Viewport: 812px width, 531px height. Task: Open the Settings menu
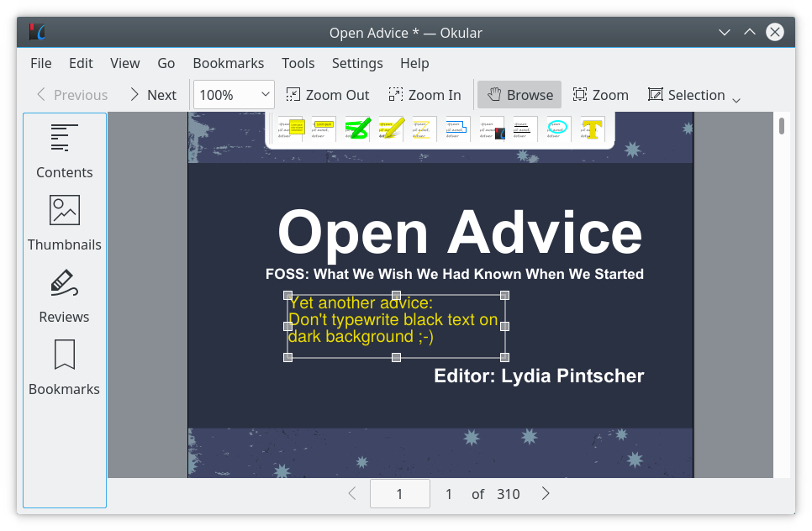(357, 63)
